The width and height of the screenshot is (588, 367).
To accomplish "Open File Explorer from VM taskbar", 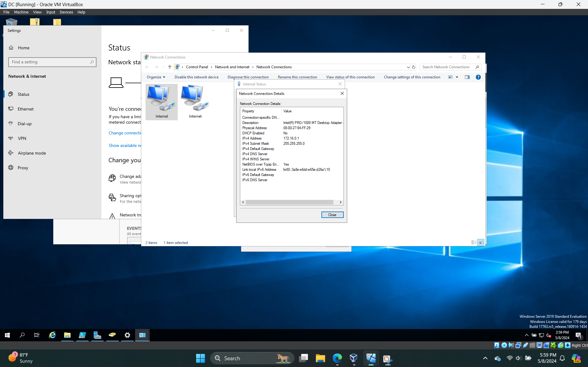I will (x=67, y=335).
